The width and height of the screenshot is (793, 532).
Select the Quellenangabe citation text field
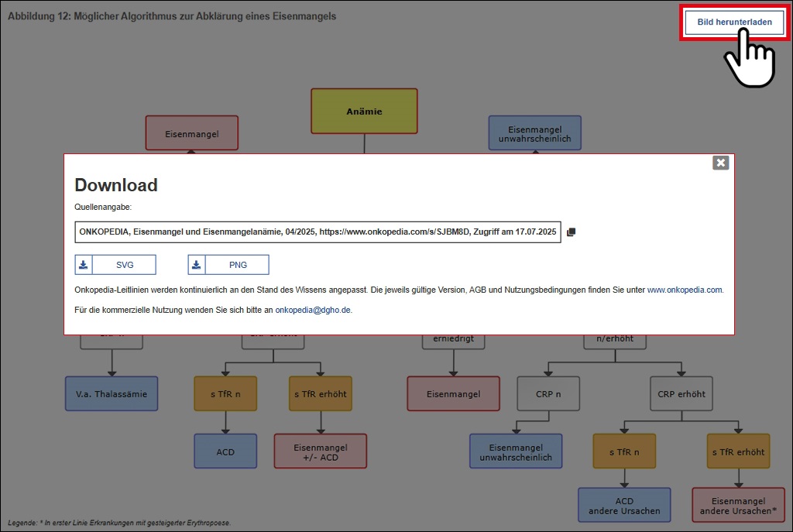[318, 232]
